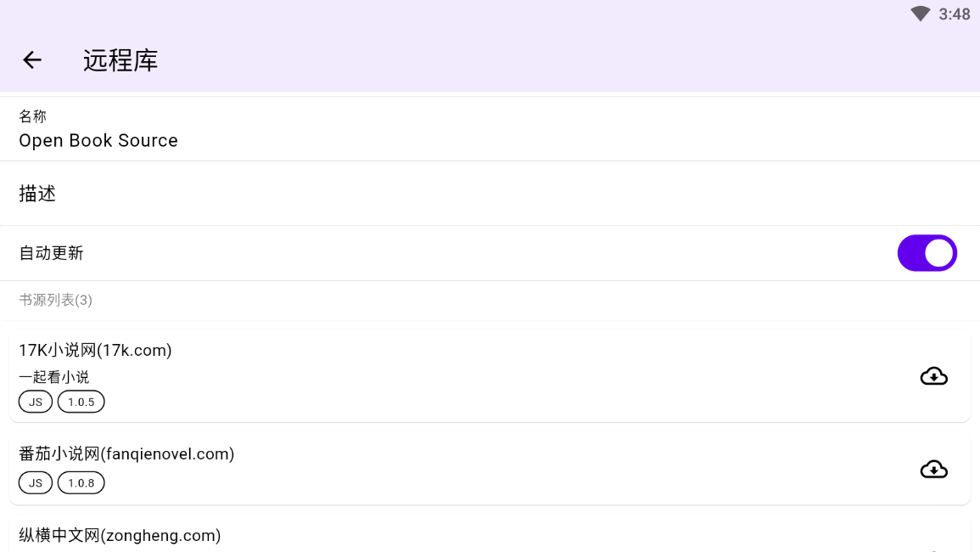Click the 书源列表(3) section header
This screenshot has width=980, height=552.
click(56, 300)
